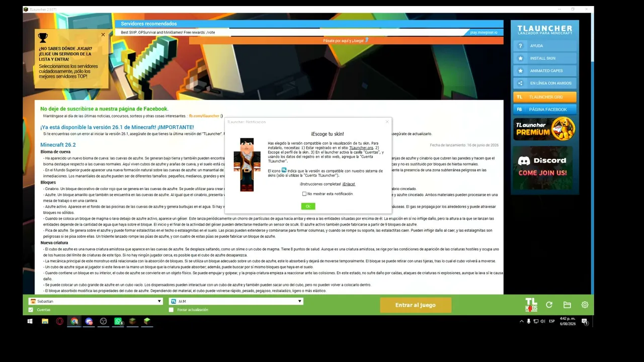Open the TLauncher.org link in the notification text
This screenshot has height=362, width=644.
point(361,148)
